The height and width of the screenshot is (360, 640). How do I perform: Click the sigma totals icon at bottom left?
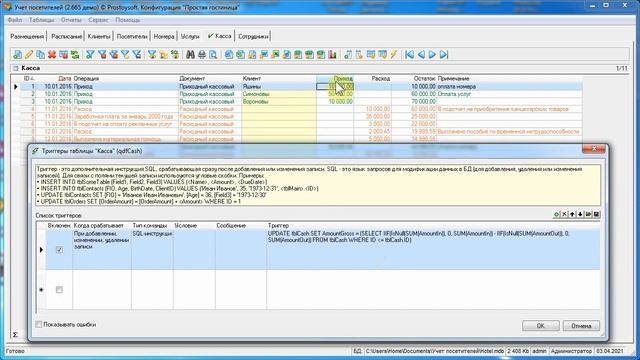(x=15, y=335)
